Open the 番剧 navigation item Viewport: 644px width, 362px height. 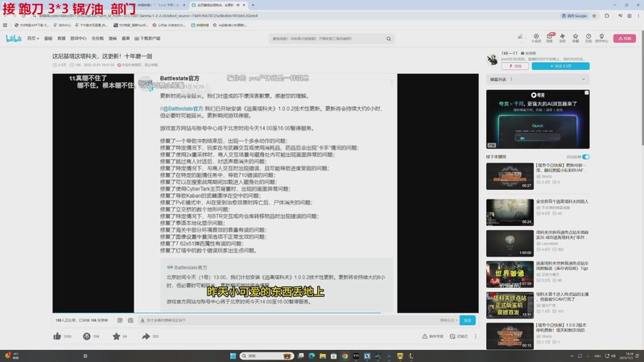(48, 39)
